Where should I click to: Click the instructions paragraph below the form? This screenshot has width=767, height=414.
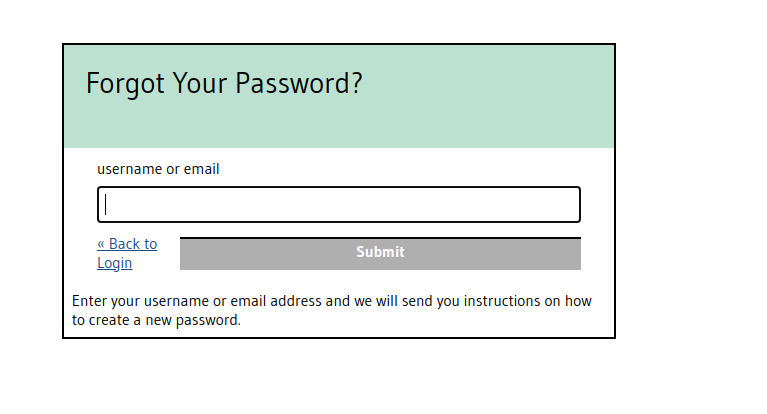pyautogui.click(x=332, y=310)
